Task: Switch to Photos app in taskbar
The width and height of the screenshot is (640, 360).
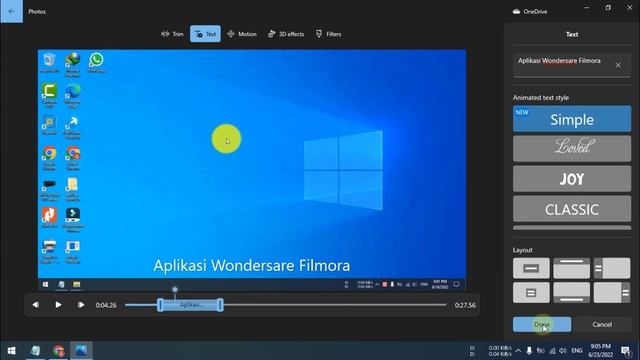Action: click(81, 351)
